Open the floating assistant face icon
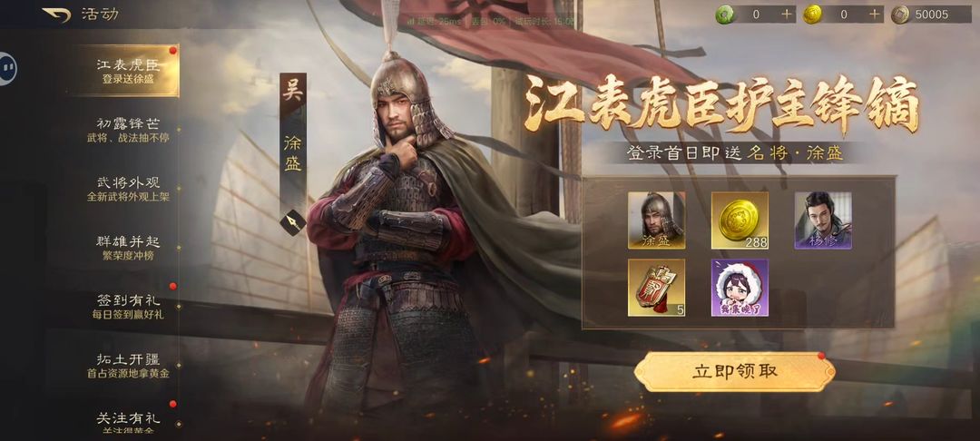 pos(6,67)
